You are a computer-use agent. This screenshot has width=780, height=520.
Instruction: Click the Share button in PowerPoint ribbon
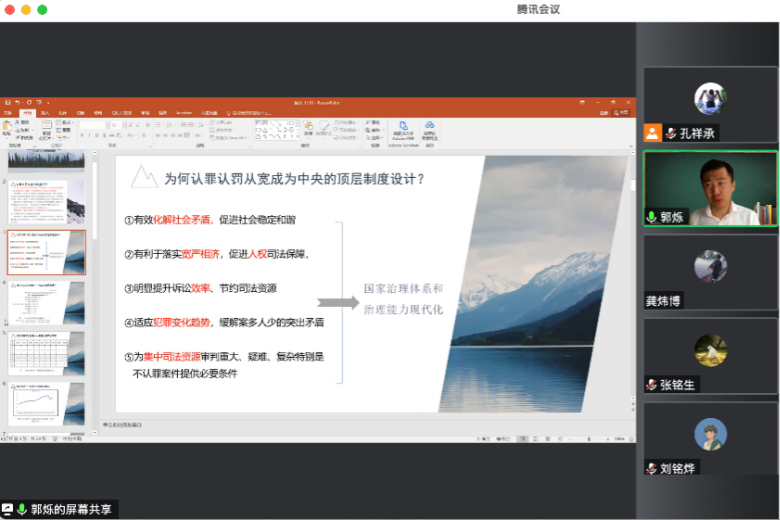[622, 112]
